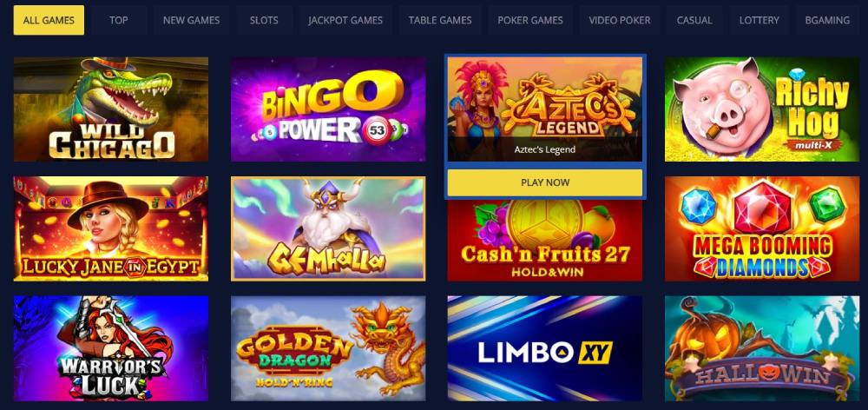Select the Aztec's Legend game image

coord(545,109)
